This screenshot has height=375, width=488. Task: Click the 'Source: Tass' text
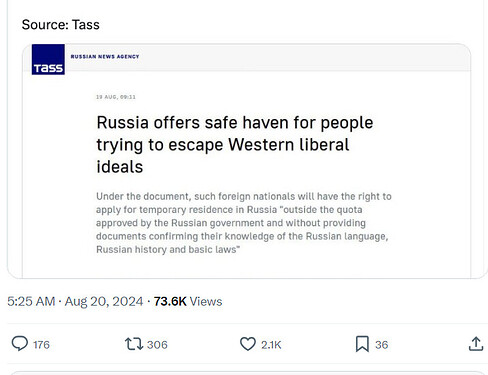[61, 25]
